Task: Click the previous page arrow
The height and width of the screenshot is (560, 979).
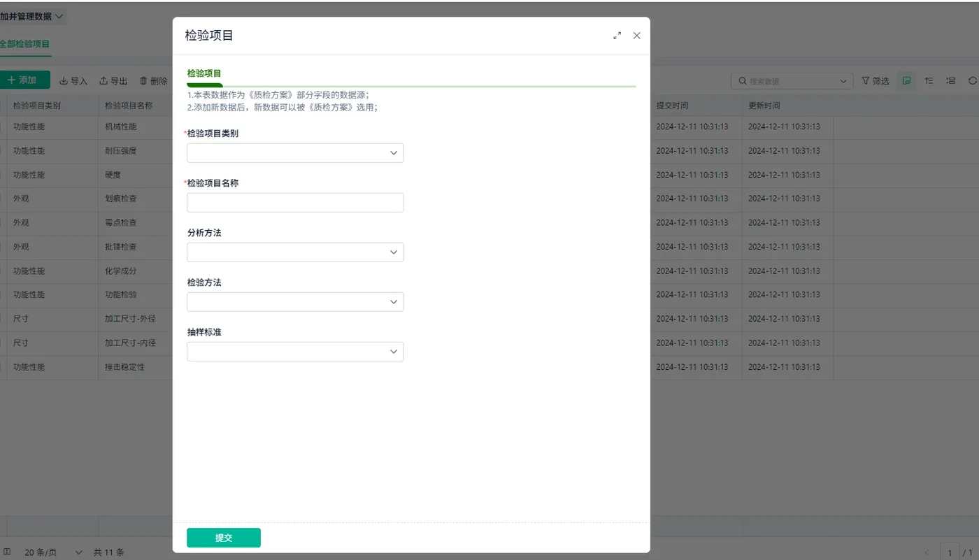Action: tap(927, 552)
